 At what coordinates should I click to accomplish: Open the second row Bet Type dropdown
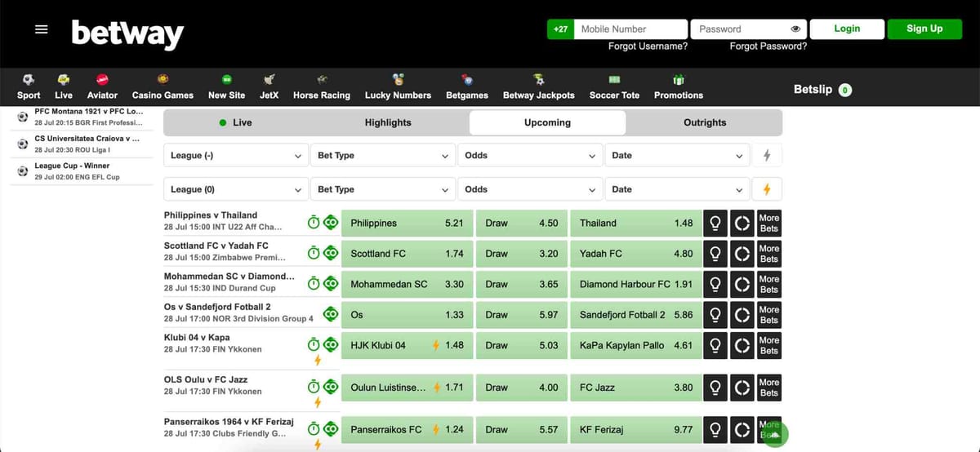pos(382,189)
